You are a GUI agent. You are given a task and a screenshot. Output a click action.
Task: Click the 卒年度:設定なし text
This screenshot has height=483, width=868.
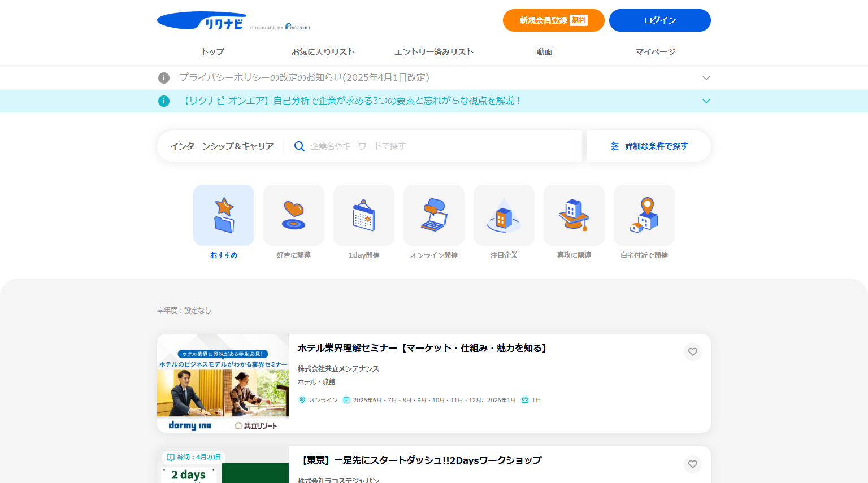(x=184, y=311)
